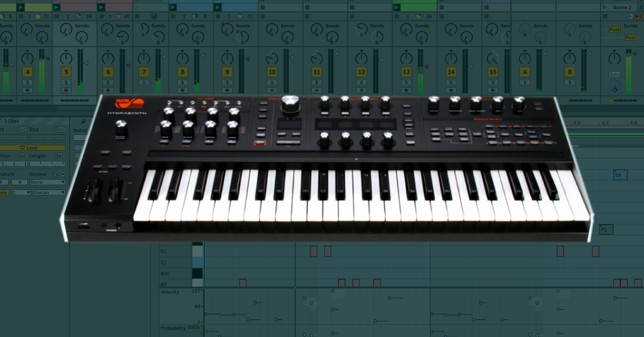Arm track 6 for recording
The image size is (644, 337).
(108, 90)
